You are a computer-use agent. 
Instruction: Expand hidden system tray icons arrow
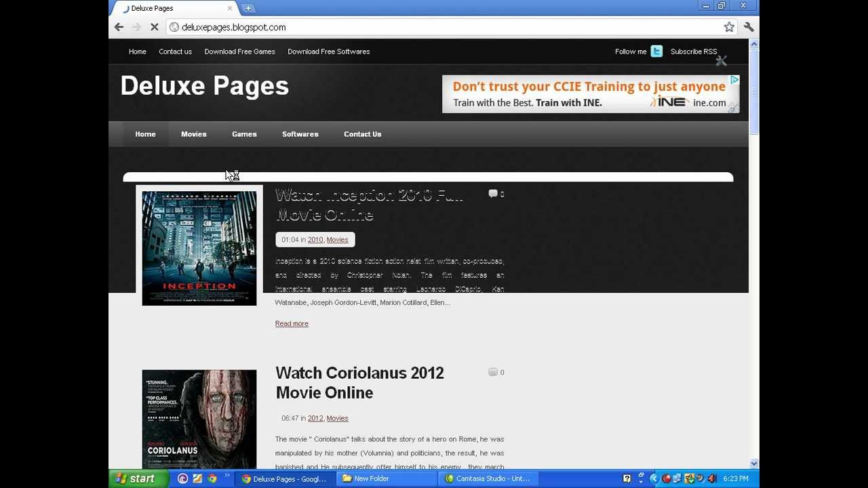click(654, 479)
